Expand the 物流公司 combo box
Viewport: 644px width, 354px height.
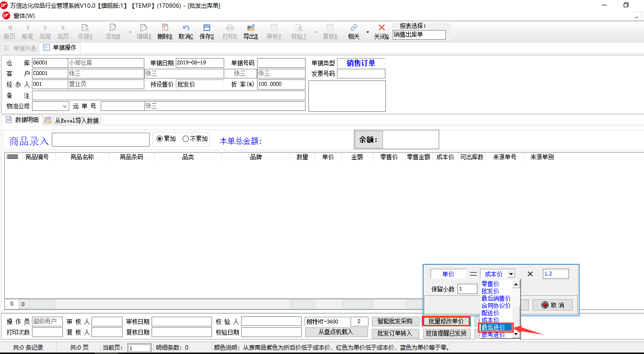point(65,106)
